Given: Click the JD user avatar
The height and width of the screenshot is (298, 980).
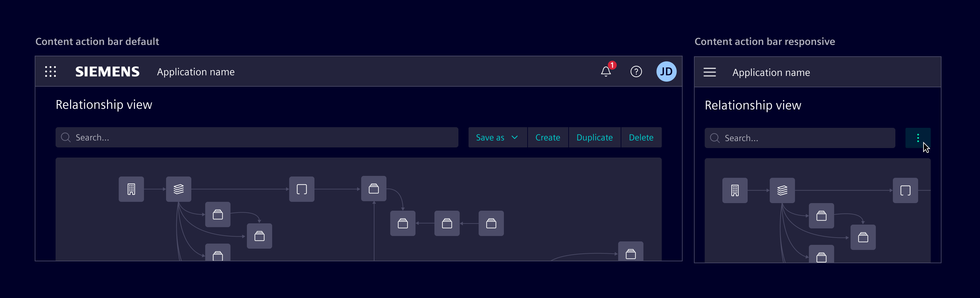Looking at the screenshot, I should (x=666, y=71).
